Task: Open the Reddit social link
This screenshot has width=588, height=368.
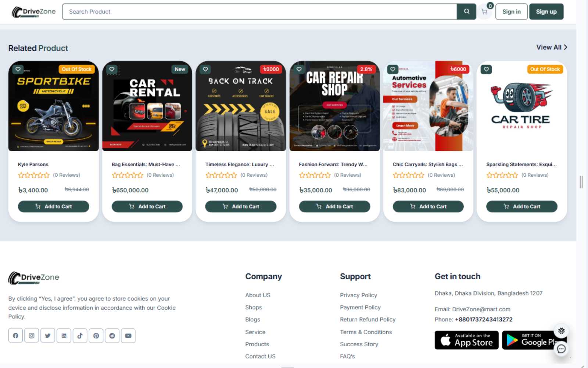Action: [x=112, y=336]
